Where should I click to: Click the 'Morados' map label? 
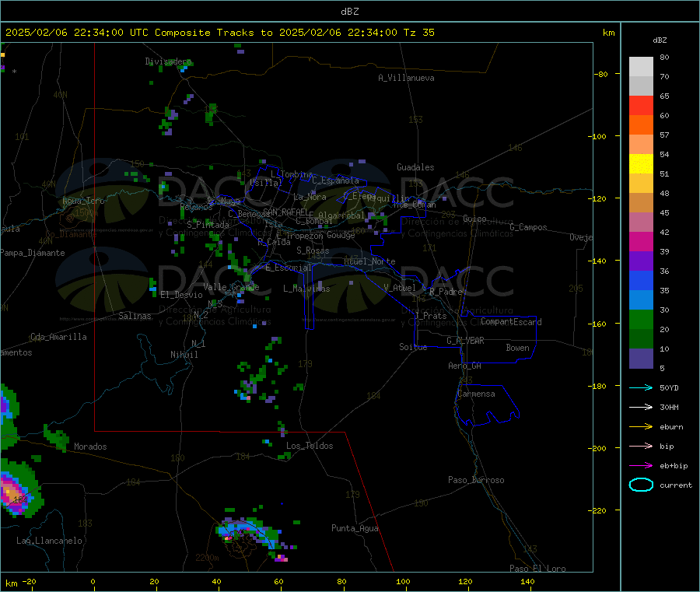[x=90, y=447]
